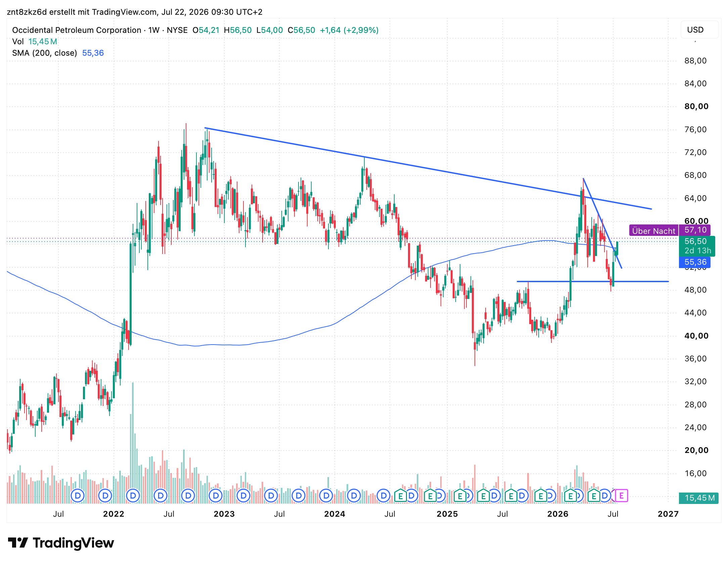This screenshot has width=728, height=563.
Task: Click the 20,00 price axis label
Action: pyautogui.click(x=696, y=450)
